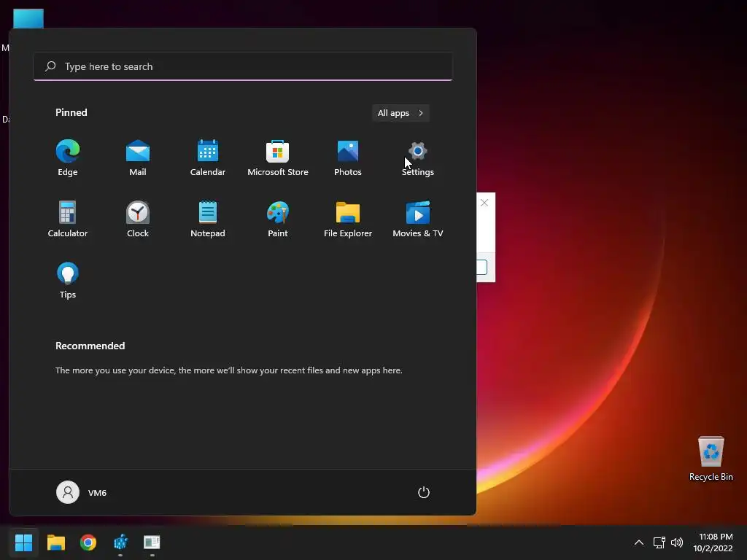The height and width of the screenshot is (560, 747).
Task: Launch Notepad
Action: pos(208,219)
